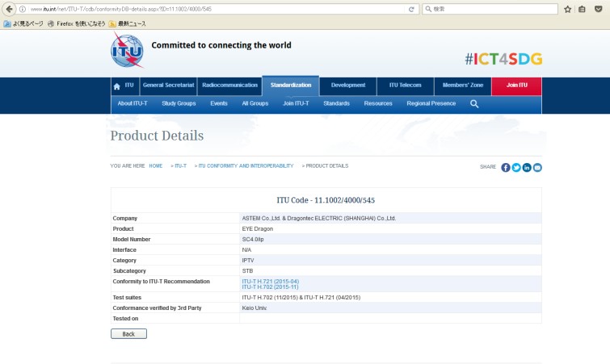Share page on Facebook
The image size is (610, 364).
[x=506, y=167]
